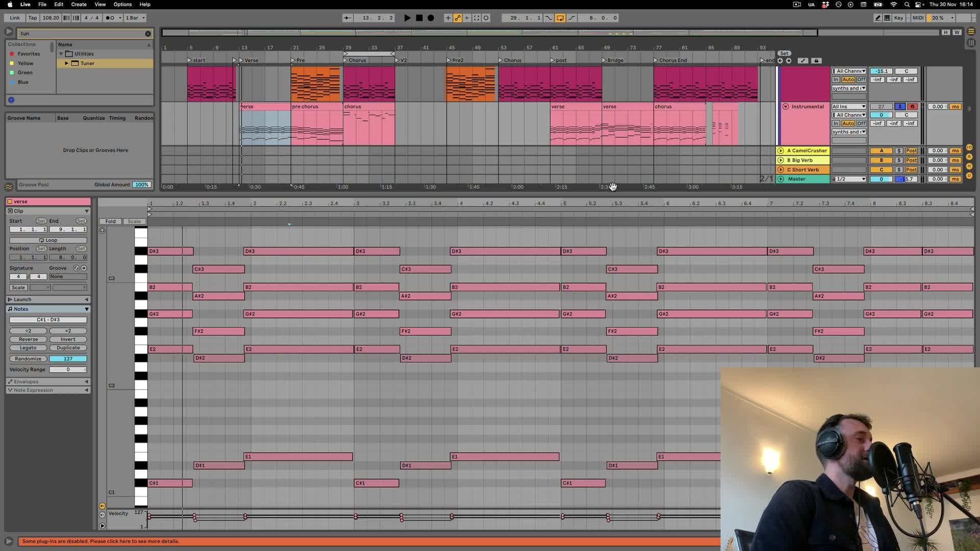Toggle the Draw Mode pencil icon
980x551 pixels.
(x=878, y=18)
